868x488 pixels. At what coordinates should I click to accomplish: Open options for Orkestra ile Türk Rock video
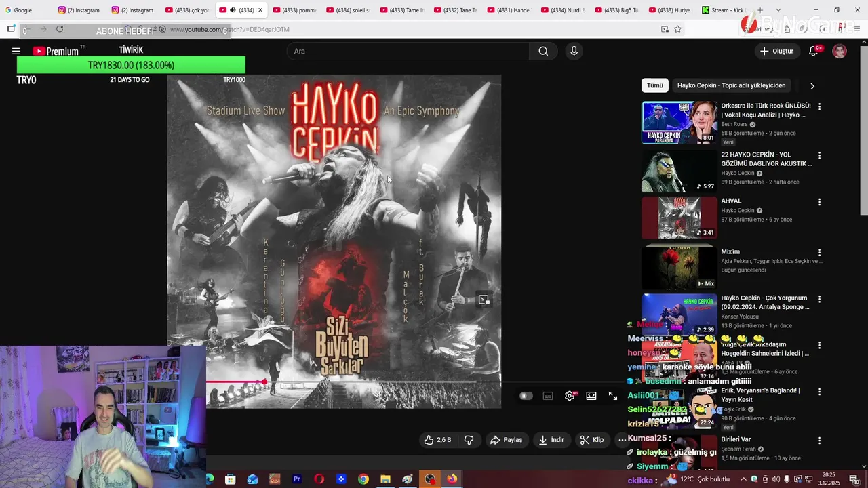click(819, 107)
